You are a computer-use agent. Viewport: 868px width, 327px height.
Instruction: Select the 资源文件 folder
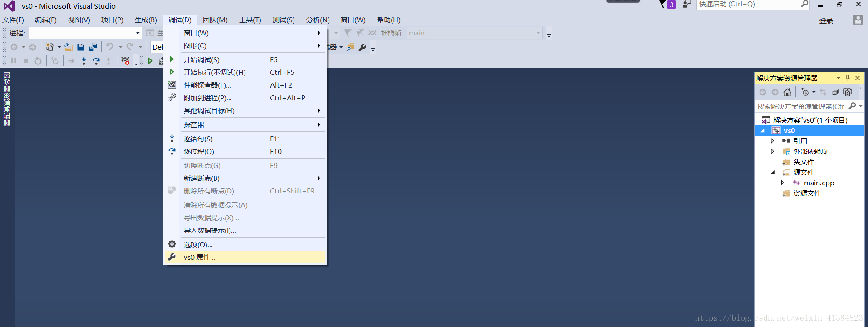(807, 193)
